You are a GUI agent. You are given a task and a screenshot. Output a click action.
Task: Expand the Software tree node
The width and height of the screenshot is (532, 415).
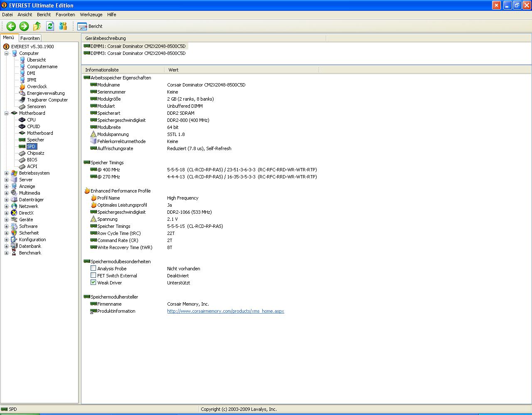[7, 226]
